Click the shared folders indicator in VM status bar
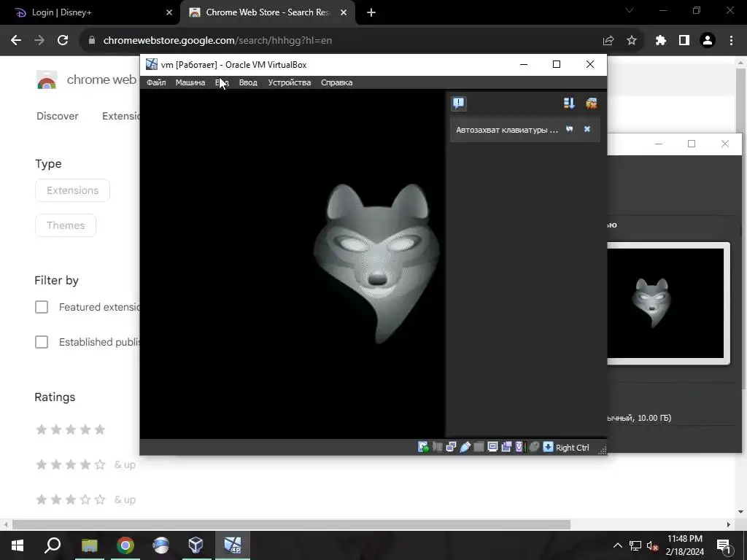This screenshot has width=747, height=560. [479, 447]
